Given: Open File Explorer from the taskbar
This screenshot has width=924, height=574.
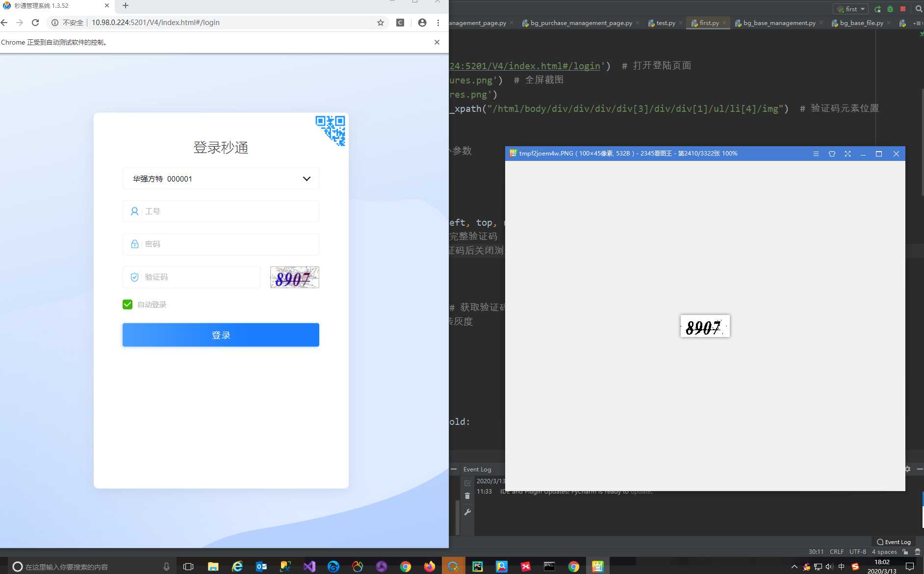Looking at the screenshot, I should point(213,567).
